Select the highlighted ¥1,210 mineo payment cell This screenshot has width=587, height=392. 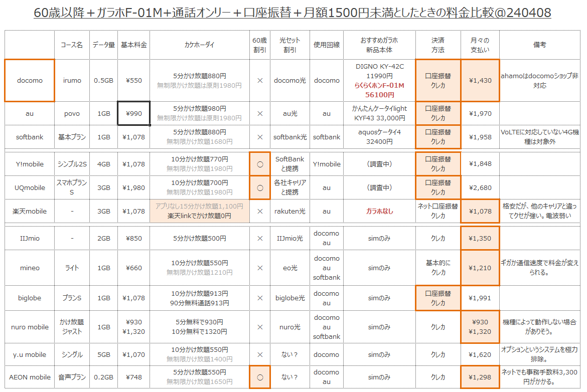[480, 268]
